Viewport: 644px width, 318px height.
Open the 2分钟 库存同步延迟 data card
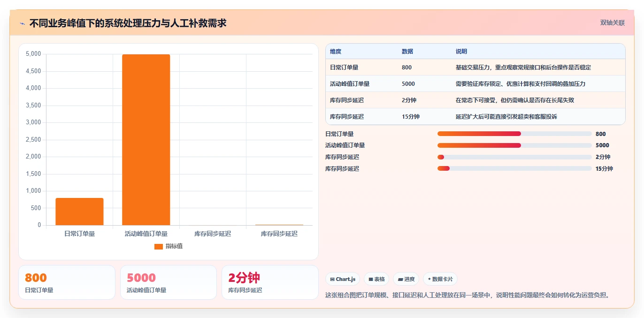[x=270, y=282]
